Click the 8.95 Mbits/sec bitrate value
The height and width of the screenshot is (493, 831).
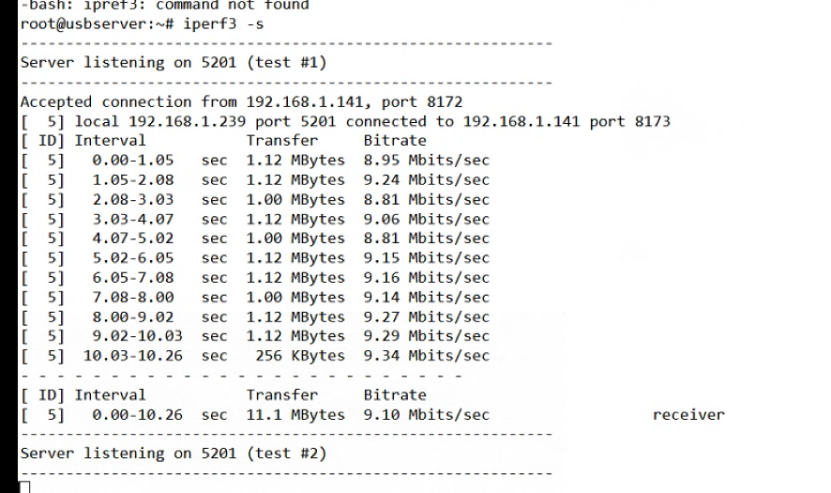(x=427, y=160)
